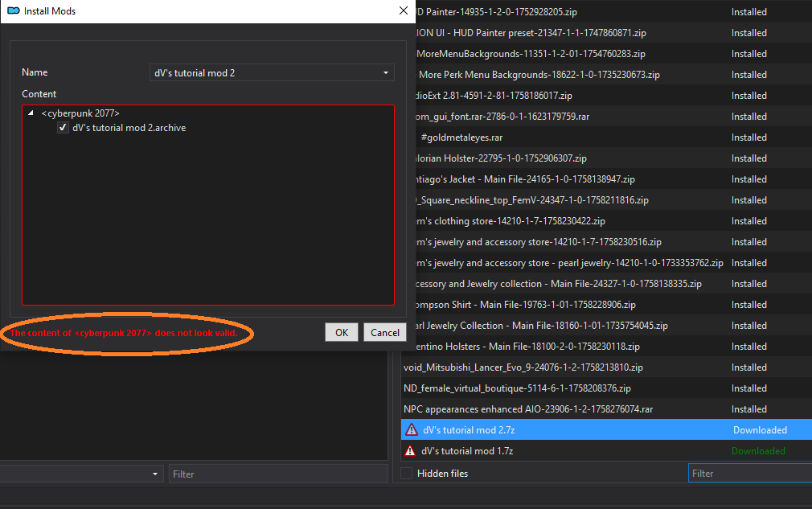Select dV's tutorial mod 2.archive tree item
Image resolution: width=812 pixels, height=509 pixels.
[129, 128]
